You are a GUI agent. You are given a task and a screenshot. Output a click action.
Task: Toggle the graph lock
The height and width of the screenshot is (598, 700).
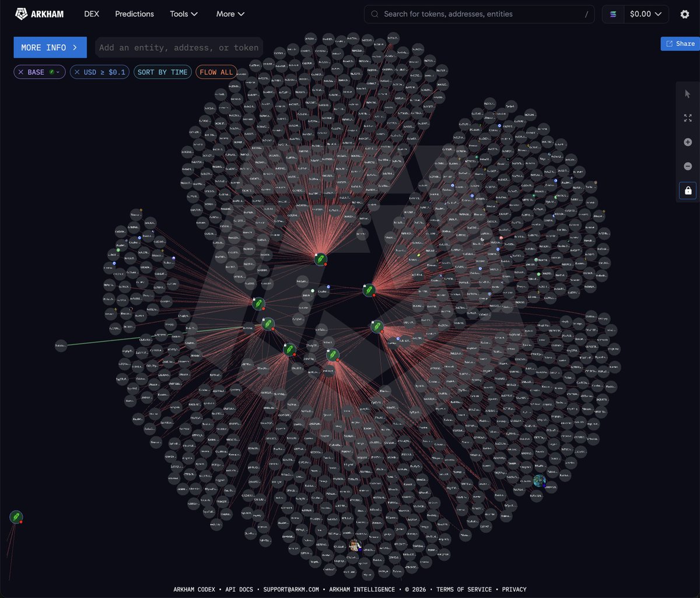coord(688,191)
